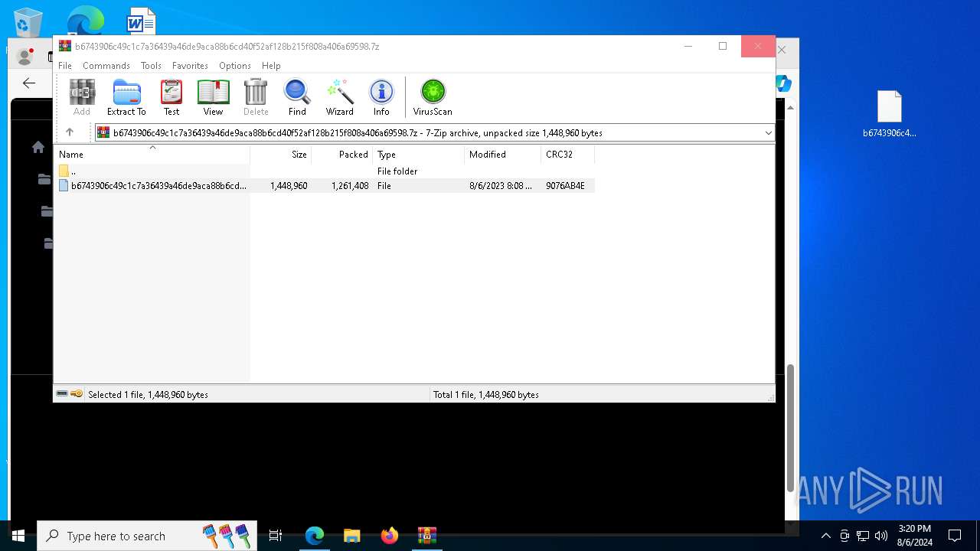Click the Add toolbar icon
The width and height of the screenshot is (980, 551).
point(82,97)
